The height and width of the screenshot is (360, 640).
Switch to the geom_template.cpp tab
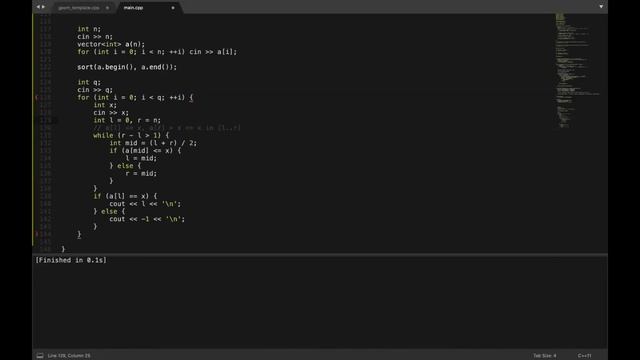click(79, 8)
